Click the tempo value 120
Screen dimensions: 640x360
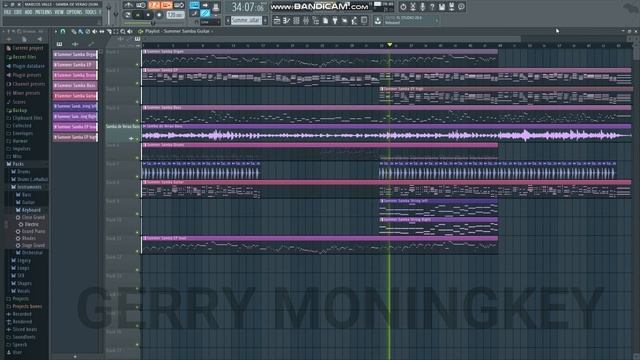176,15
